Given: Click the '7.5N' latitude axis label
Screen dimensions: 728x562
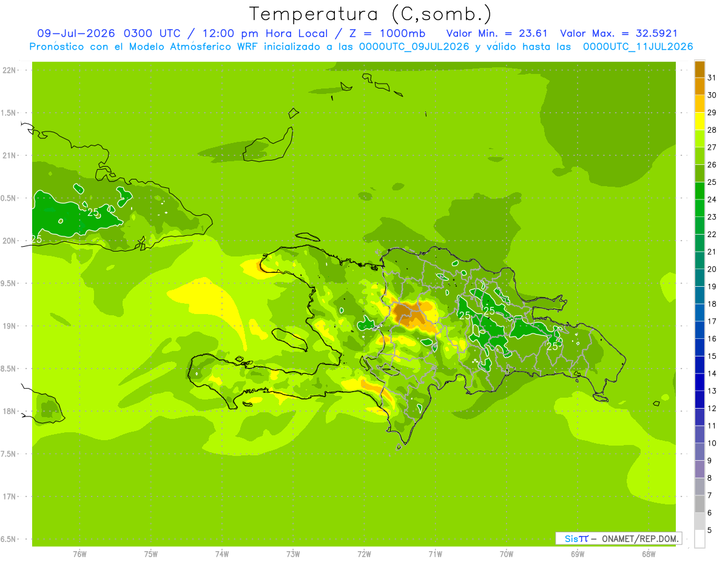Looking at the screenshot, I should click(9, 454).
